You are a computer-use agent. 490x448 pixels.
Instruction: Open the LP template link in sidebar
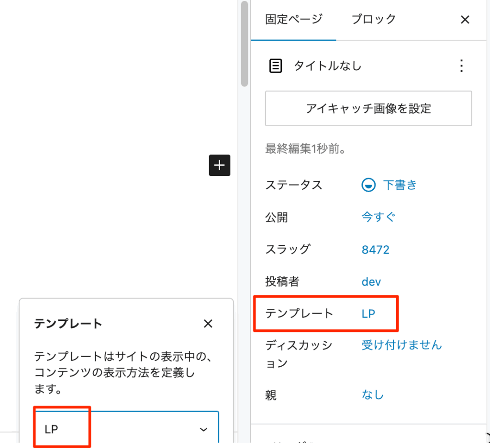click(368, 314)
